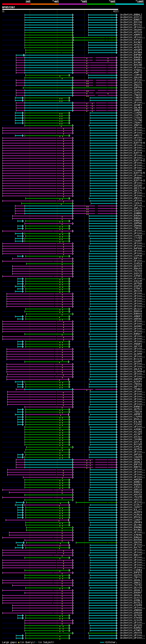Select hit label UniRef100_B9G842
Screen dimensions: 146x644
click(x=131, y=216)
